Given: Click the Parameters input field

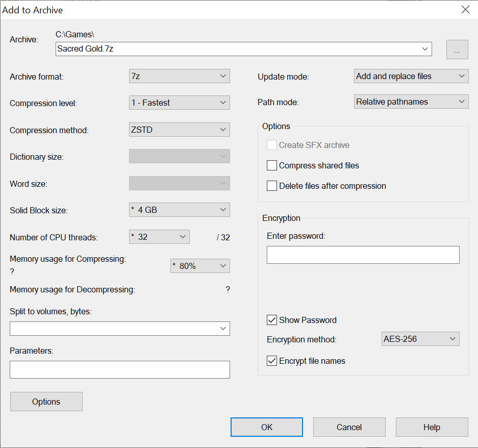Looking at the screenshot, I should (x=120, y=369).
